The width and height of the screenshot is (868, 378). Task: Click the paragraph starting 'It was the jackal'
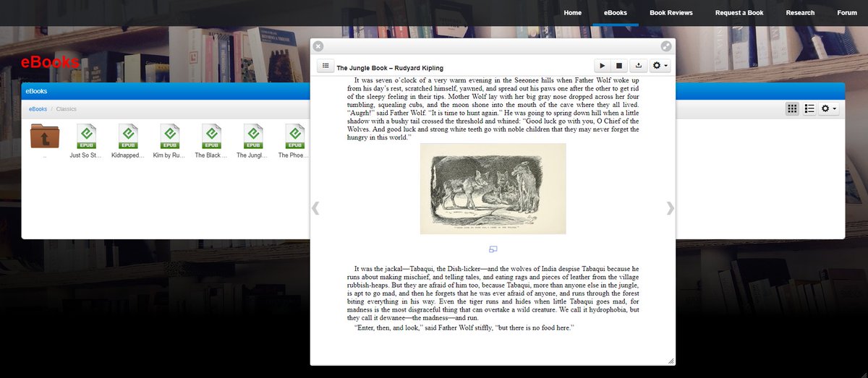(x=493, y=293)
